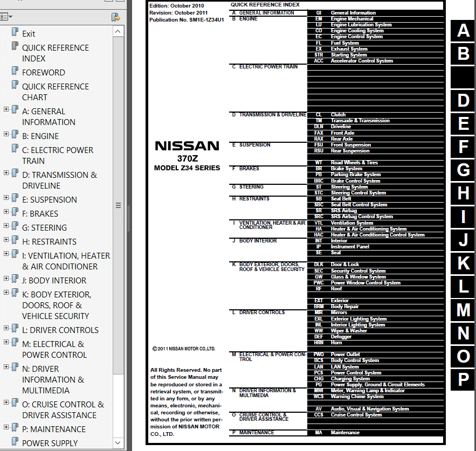Select the C: ELECTRIC POWER TRAIN bookmark text
The width and height of the screenshot is (476, 451).
coord(58,155)
